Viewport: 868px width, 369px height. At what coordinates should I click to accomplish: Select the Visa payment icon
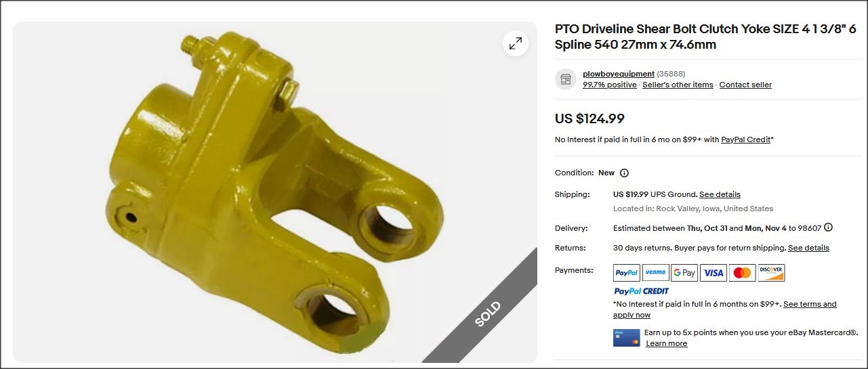(x=714, y=273)
